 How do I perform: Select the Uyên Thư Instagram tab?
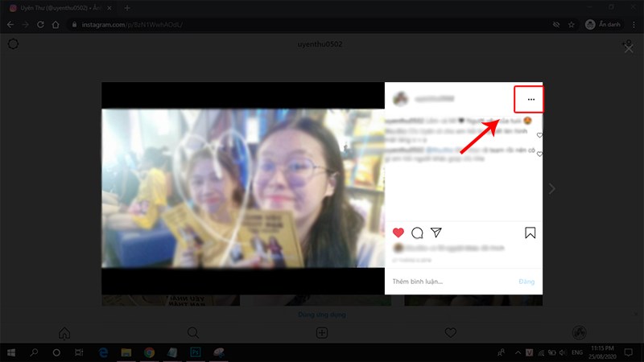pos(60,8)
